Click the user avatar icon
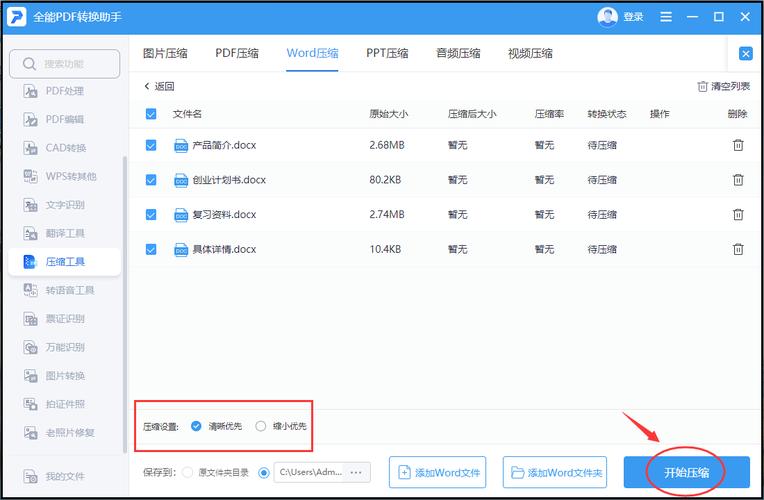This screenshot has height=500, width=764. click(x=607, y=17)
